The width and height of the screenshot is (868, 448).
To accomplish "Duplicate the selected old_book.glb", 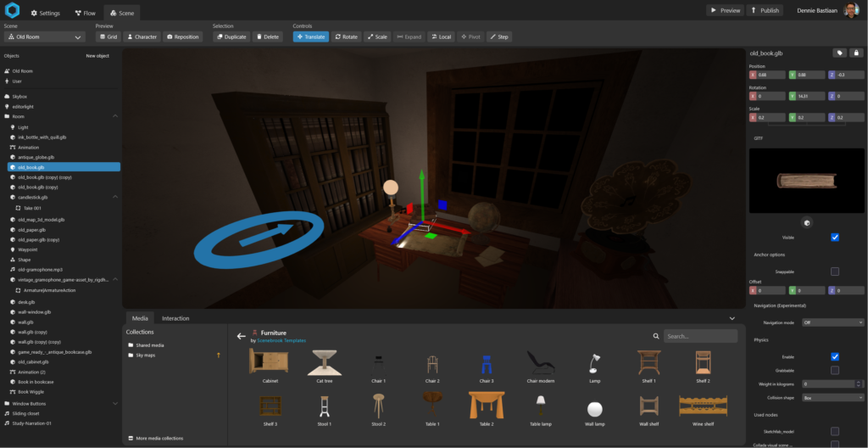I will (x=231, y=37).
